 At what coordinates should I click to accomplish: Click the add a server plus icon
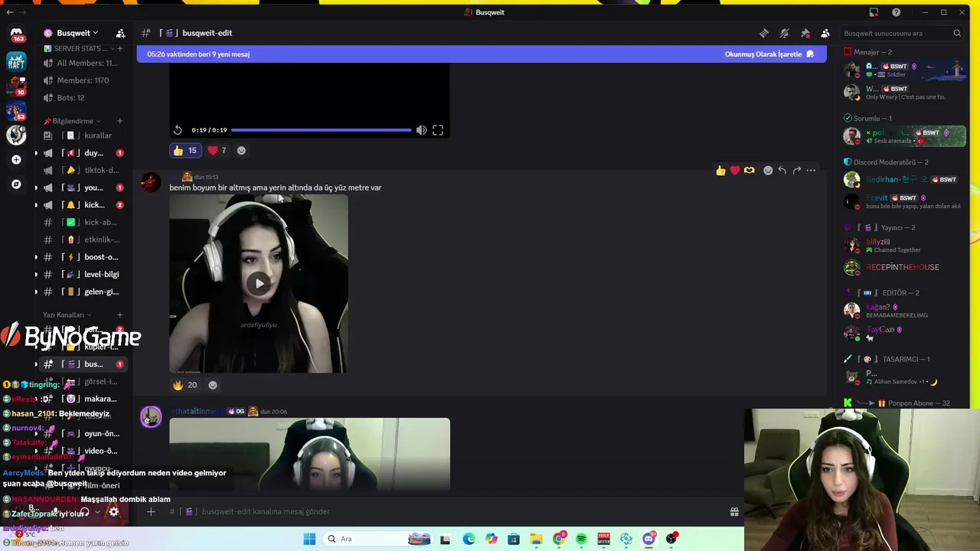[16, 160]
